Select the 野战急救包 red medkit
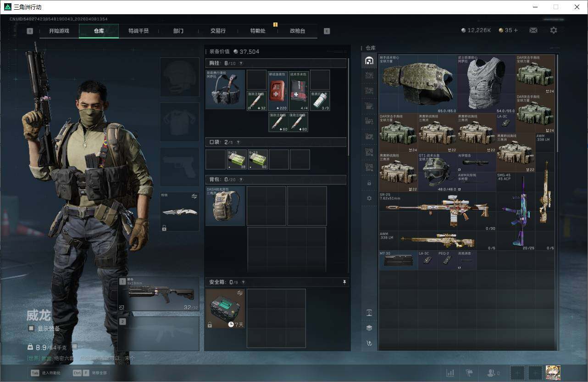 tap(278, 90)
